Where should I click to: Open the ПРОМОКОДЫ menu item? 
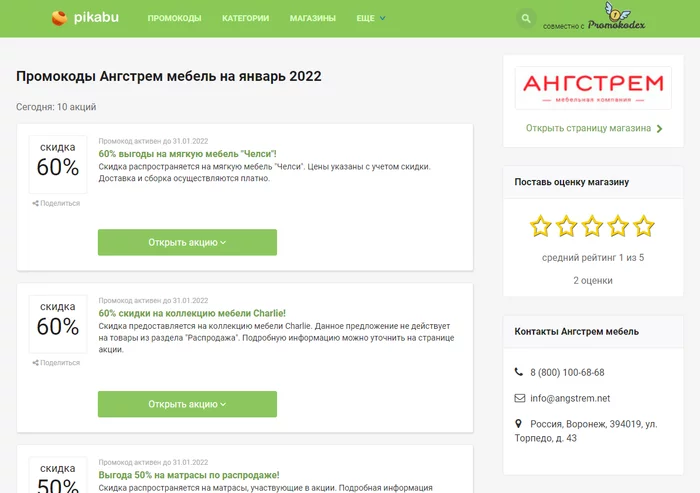point(175,18)
